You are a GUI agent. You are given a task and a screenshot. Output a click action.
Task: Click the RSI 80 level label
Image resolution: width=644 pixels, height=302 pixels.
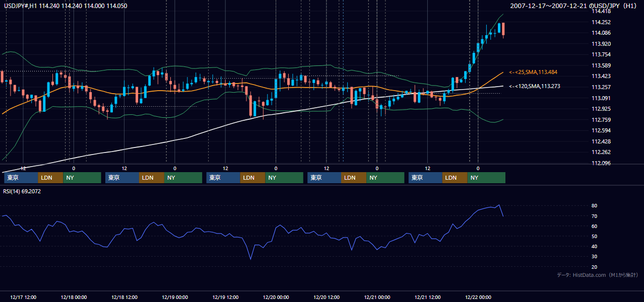(595, 206)
